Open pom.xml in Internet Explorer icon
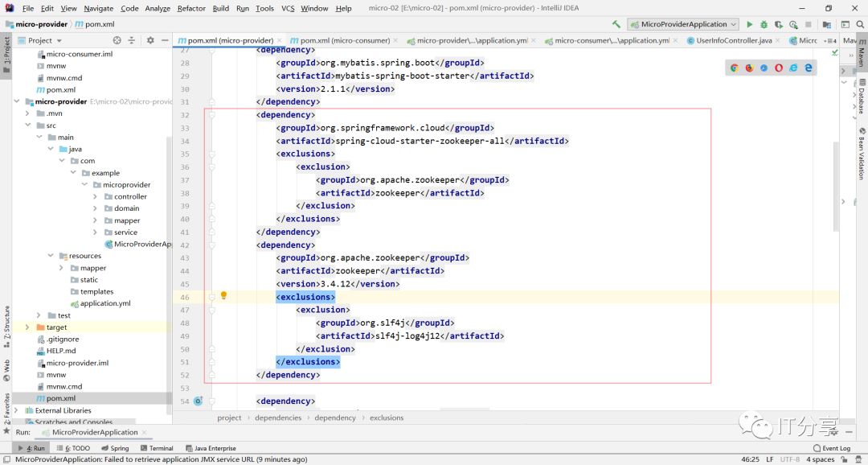This screenshot has width=868, height=465. tap(793, 68)
